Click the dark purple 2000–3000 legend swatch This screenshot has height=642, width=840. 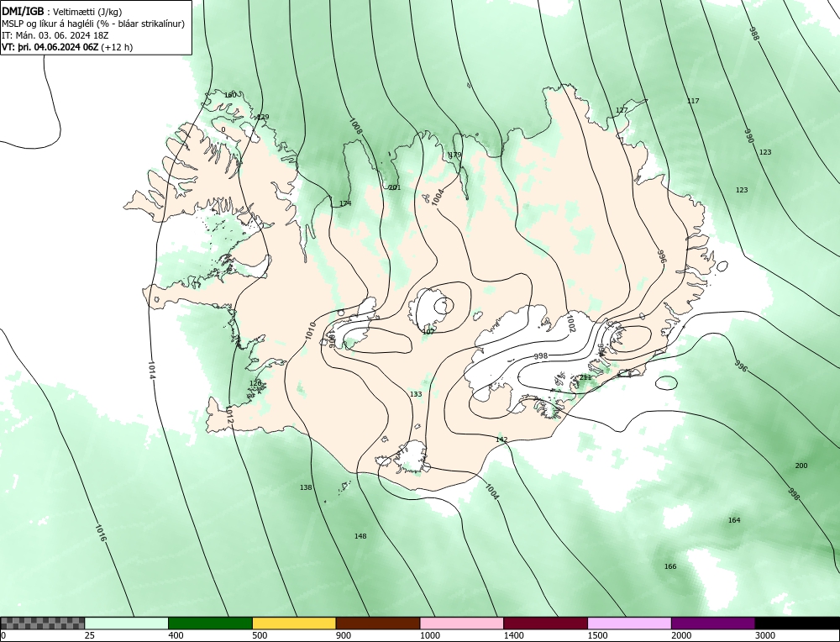tap(713, 623)
